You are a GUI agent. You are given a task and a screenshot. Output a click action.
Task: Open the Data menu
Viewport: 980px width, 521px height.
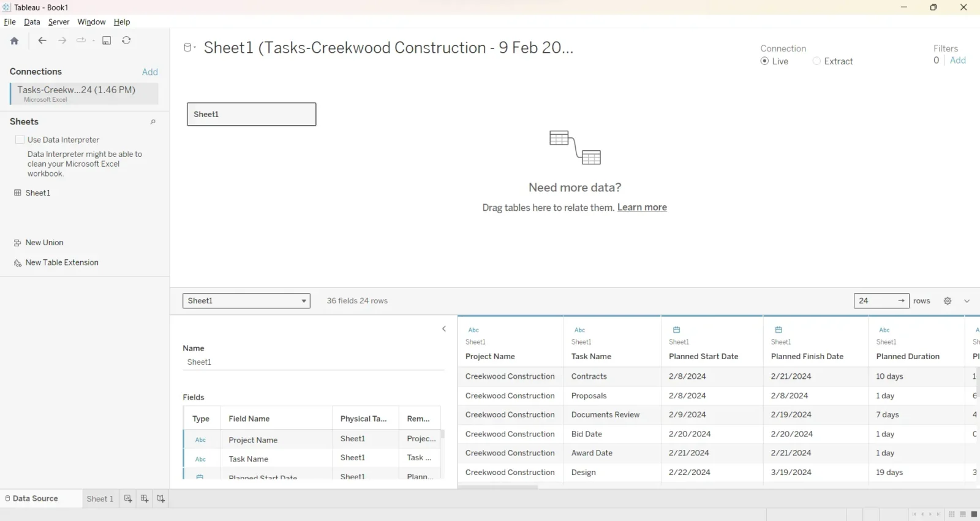tap(32, 22)
